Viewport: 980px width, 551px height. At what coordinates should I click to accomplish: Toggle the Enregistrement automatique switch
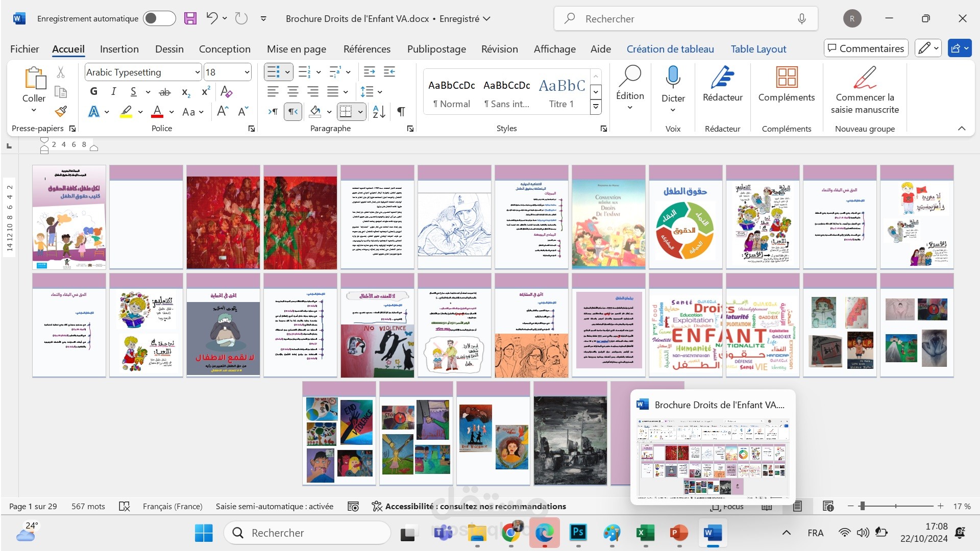click(159, 18)
